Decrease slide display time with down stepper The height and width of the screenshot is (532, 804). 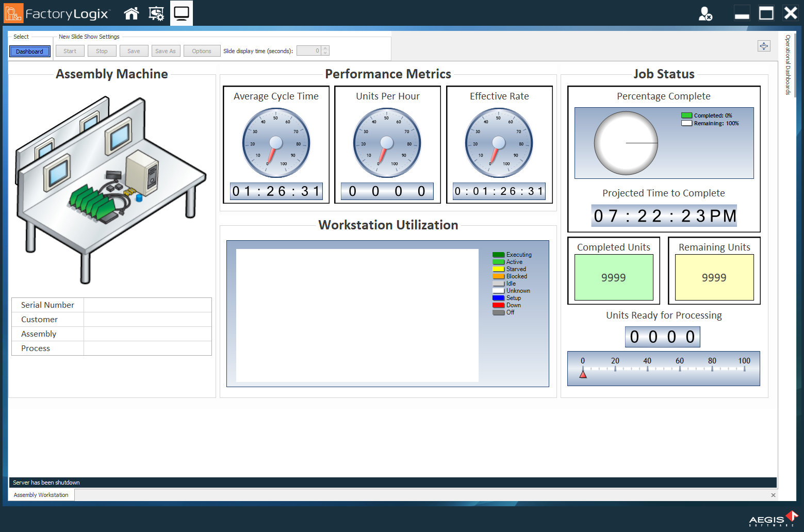point(325,53)
